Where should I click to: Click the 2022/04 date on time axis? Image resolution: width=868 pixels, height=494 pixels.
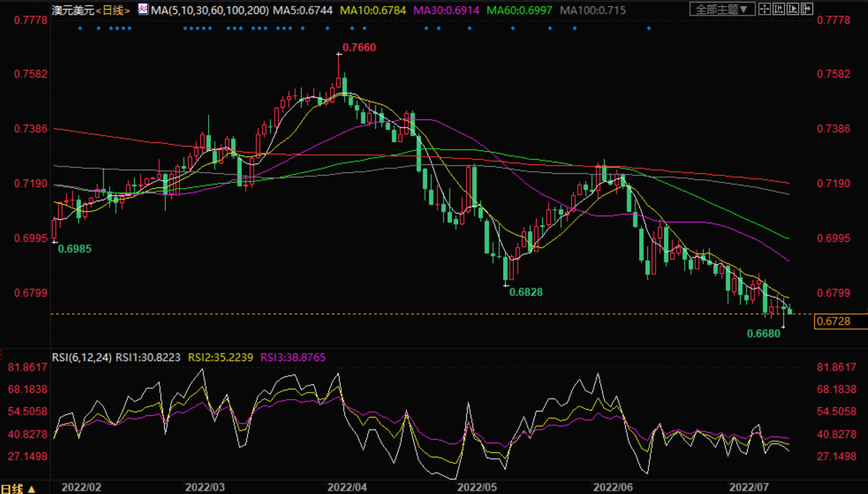(x=347, y=487)
